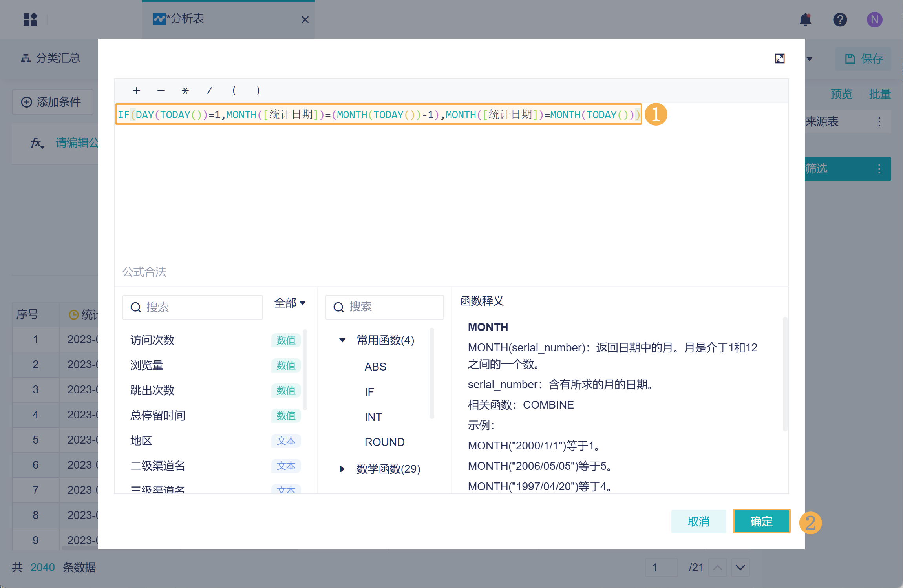Open the help question mark icon

point(840,19)
